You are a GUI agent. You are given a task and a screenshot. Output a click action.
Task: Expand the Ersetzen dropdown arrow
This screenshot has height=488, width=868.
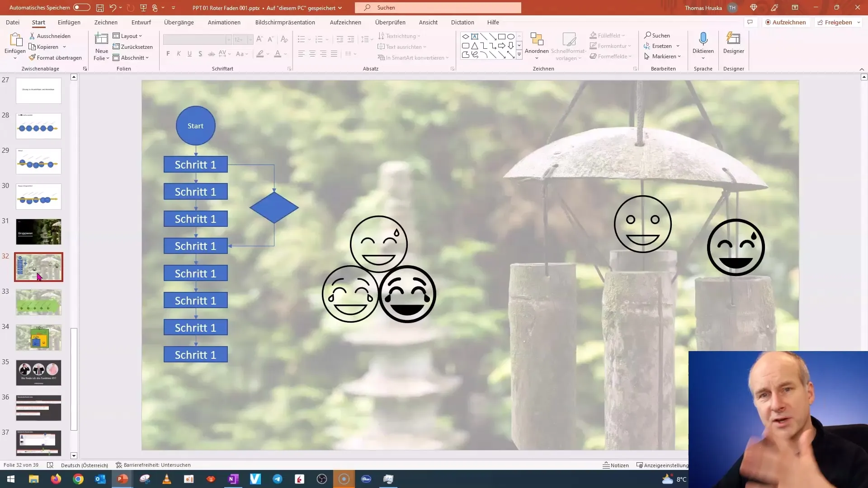point(678,46)
